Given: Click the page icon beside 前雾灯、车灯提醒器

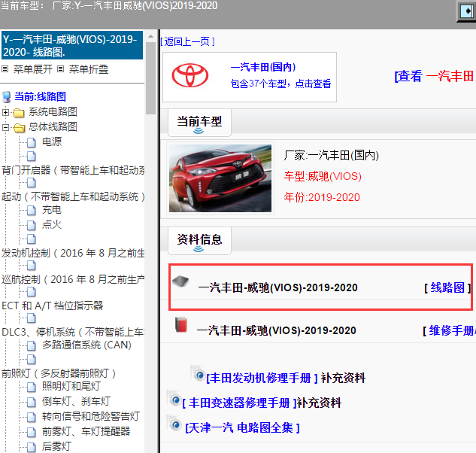Looking at the screenshot, I should click(x=32, y=432).
